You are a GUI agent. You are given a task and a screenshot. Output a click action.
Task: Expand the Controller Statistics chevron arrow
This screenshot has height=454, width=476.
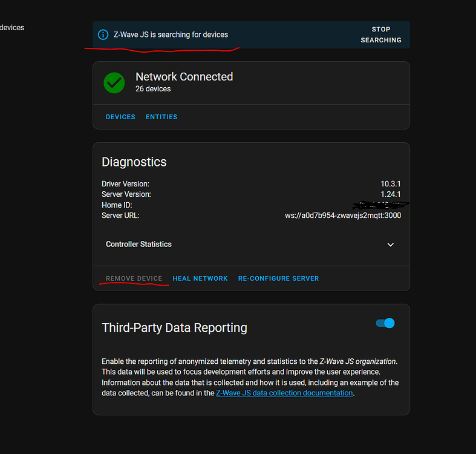point(390,245)
